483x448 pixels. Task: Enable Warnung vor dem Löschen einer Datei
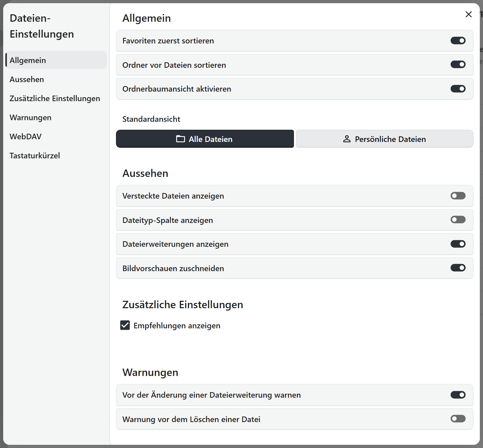tap(458, 419)
